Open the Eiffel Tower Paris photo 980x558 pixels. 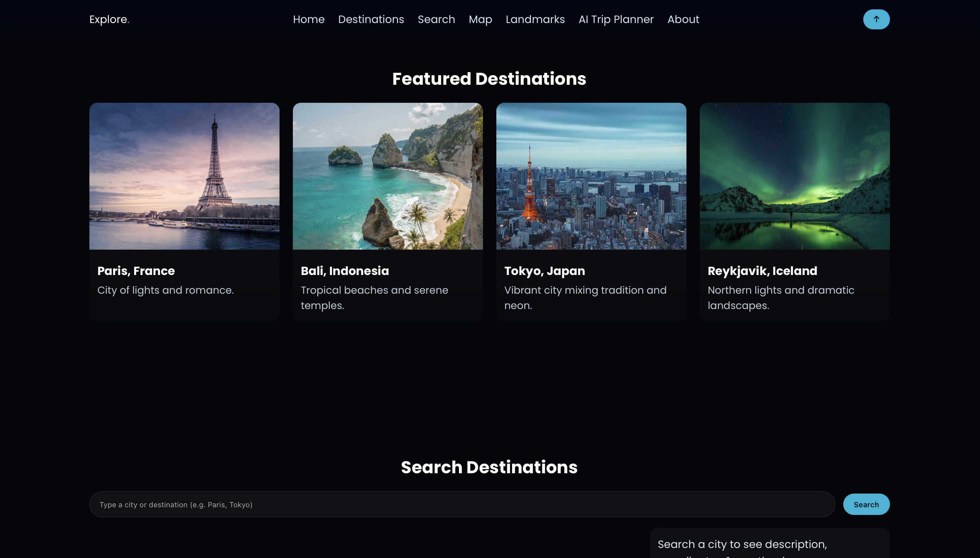[184, 176]
